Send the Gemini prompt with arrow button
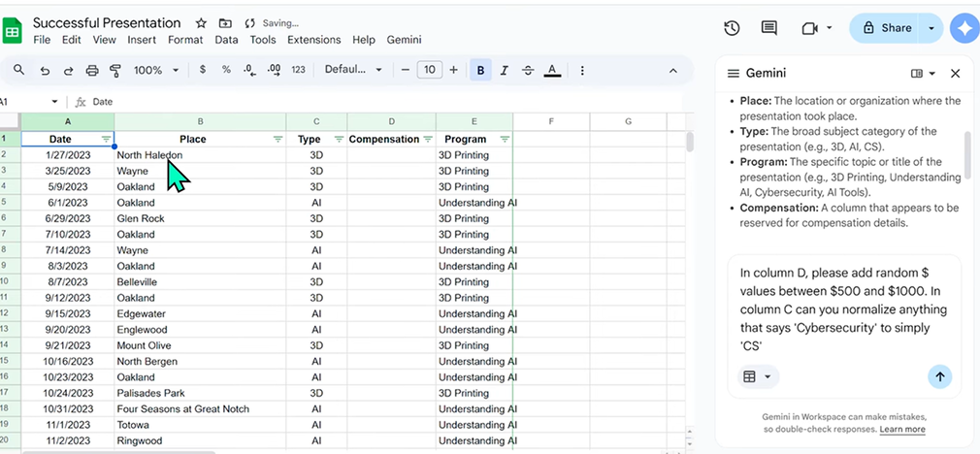Screen dimensions: 980x454 pyautogui.click(x=939, y=376)
